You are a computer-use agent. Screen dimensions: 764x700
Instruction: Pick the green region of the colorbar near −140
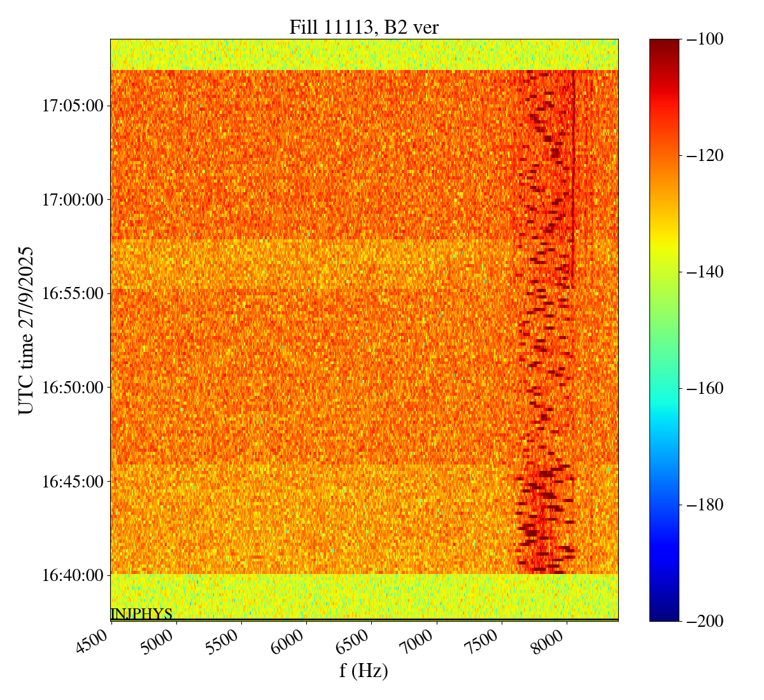pyautogui.click(x=664, y=272)
